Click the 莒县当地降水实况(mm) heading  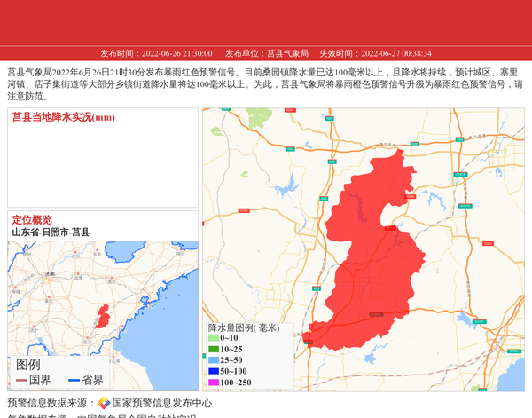click(63, 117)
